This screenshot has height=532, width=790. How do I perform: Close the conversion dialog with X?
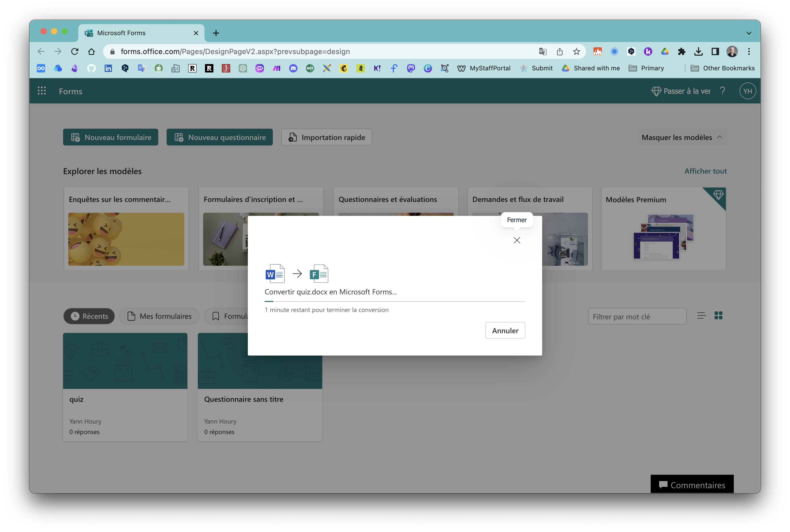click(x=517, y=240)
